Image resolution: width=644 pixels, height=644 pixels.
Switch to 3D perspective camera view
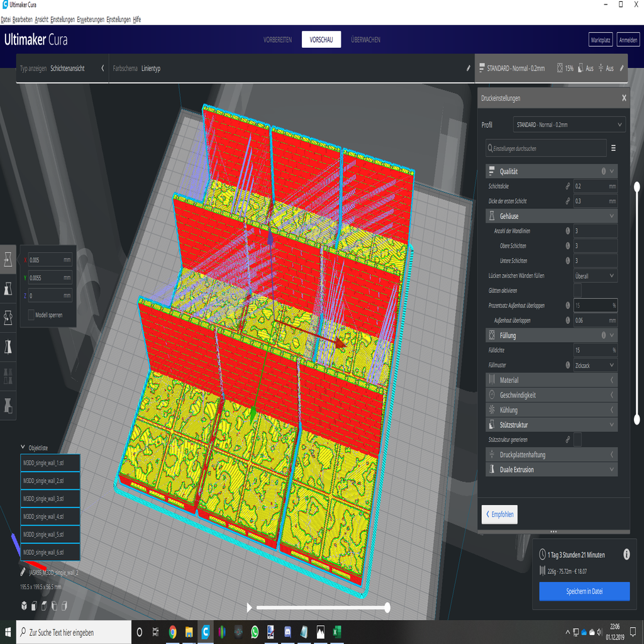tap(25, 606)
